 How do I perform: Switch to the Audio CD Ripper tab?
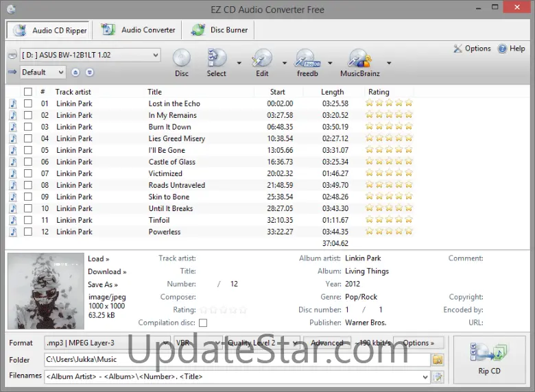[49, 30]
